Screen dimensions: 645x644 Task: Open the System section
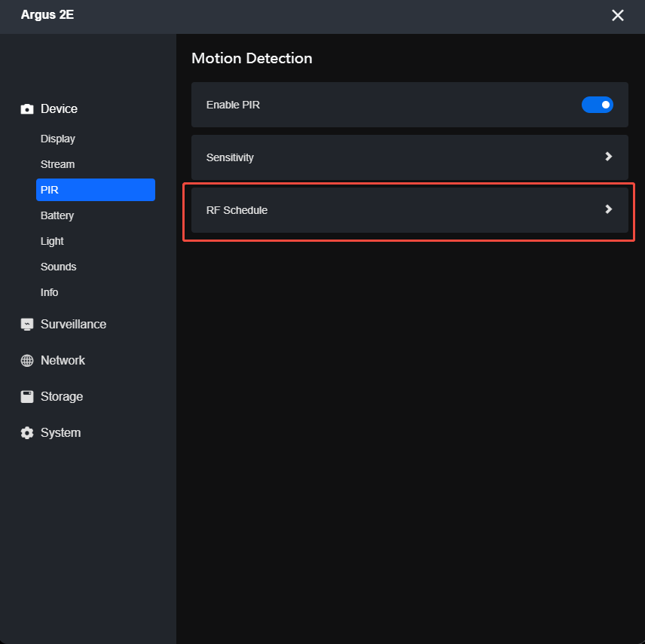[60, 433]
